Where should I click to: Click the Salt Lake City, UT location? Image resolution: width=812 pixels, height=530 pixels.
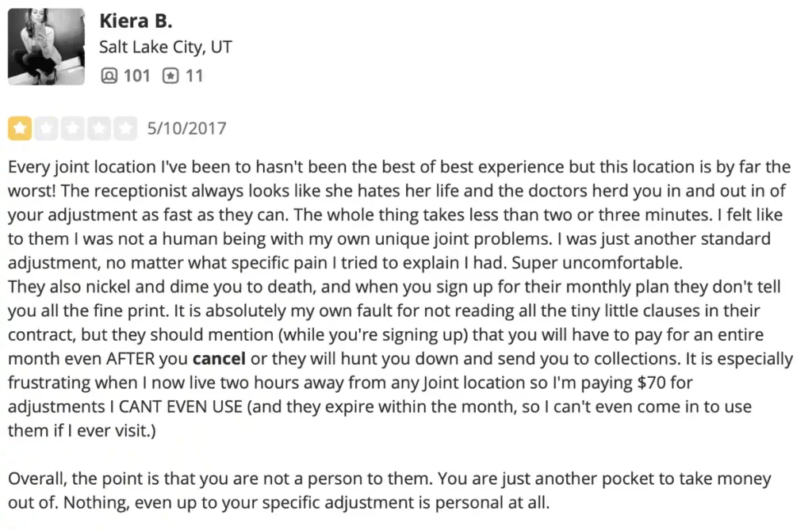pos(165,47)
